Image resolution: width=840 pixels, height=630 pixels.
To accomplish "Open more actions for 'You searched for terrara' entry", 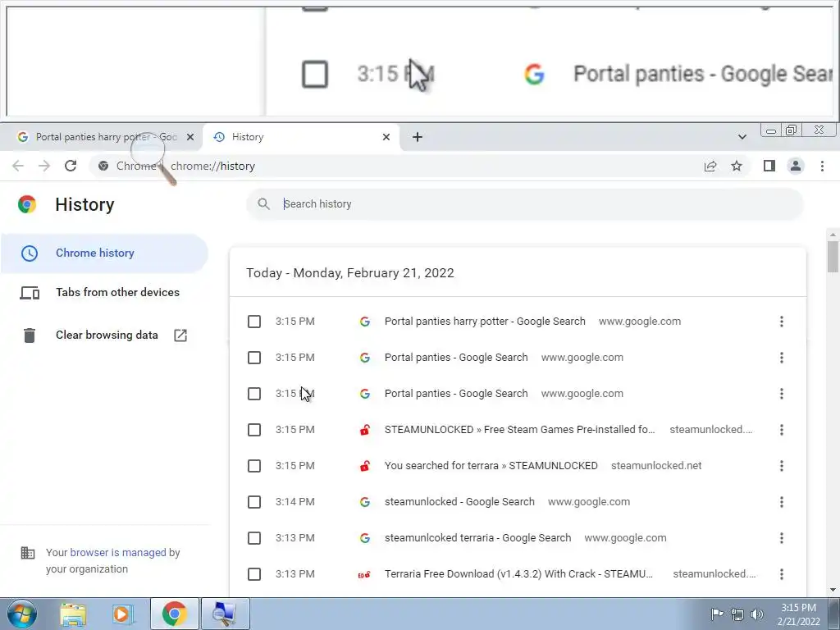I will (x=782, y=466).
